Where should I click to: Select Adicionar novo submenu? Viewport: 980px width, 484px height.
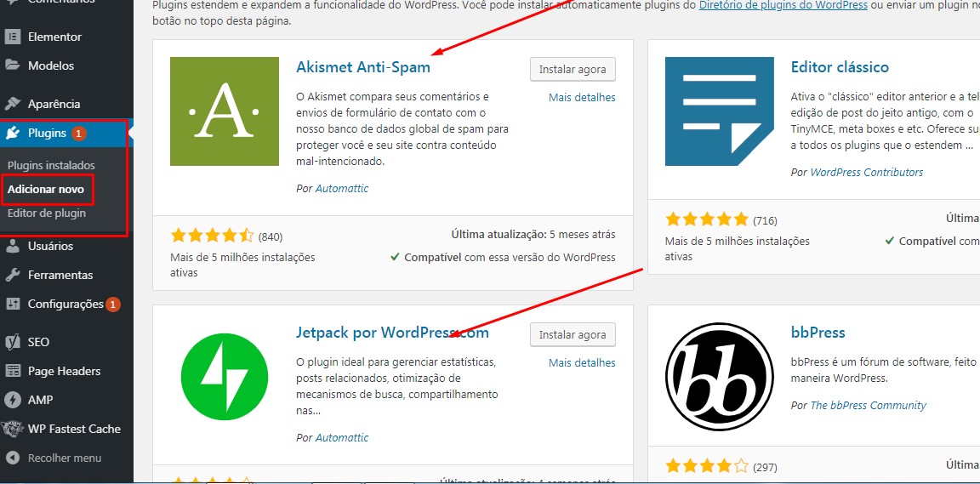click(x=46, y=190)
